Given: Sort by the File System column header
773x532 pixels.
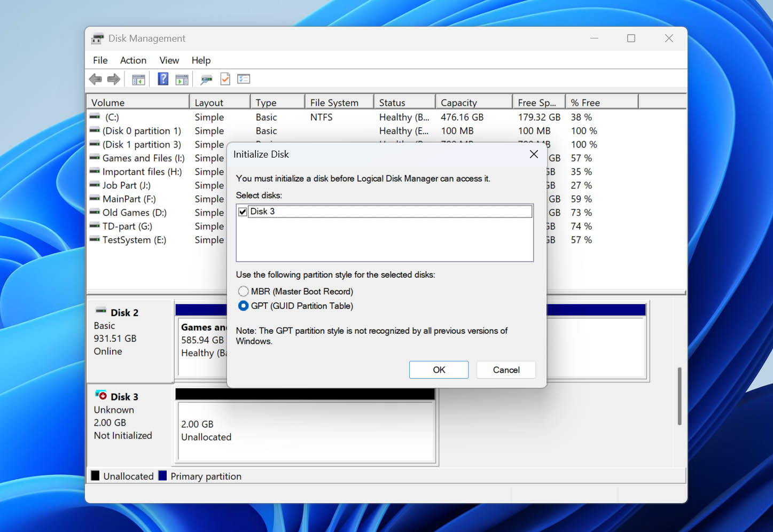Looking at the screenshot, I should 339,102.
